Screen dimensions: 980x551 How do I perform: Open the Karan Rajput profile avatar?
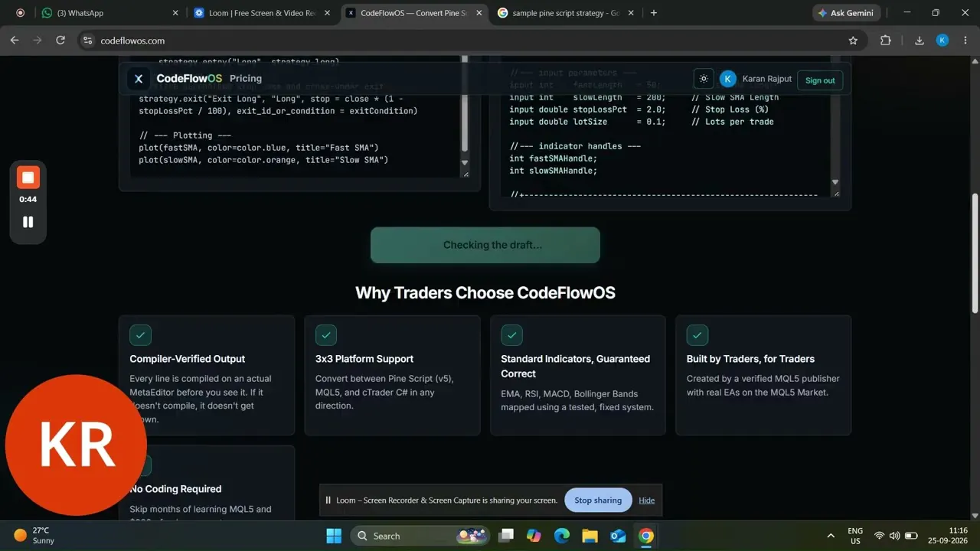[x=728, y=79]
